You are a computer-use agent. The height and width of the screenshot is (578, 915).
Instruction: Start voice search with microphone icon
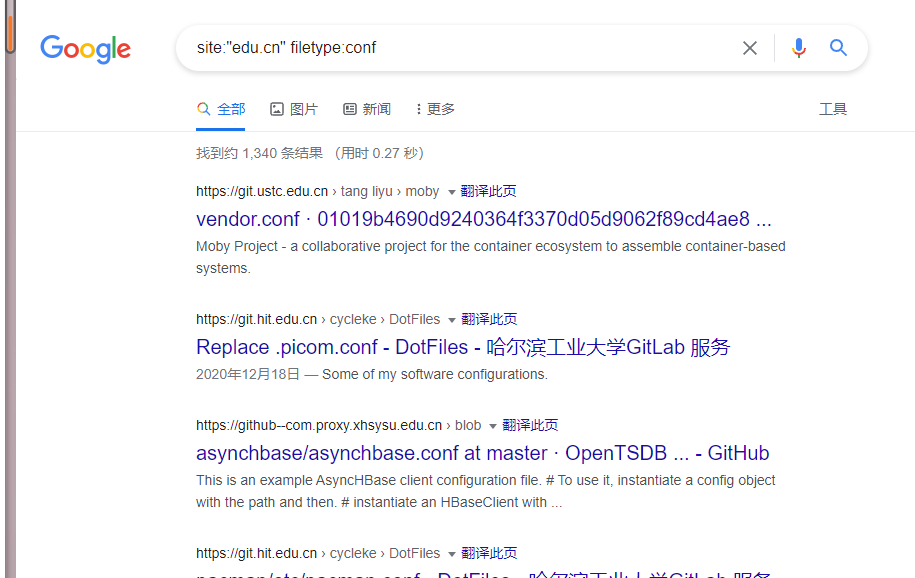point(799,48)
